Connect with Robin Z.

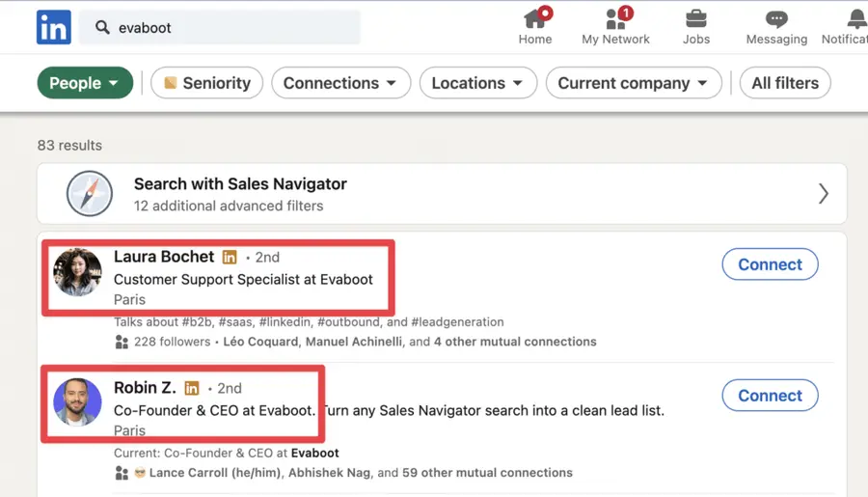(x=770, y=395)
